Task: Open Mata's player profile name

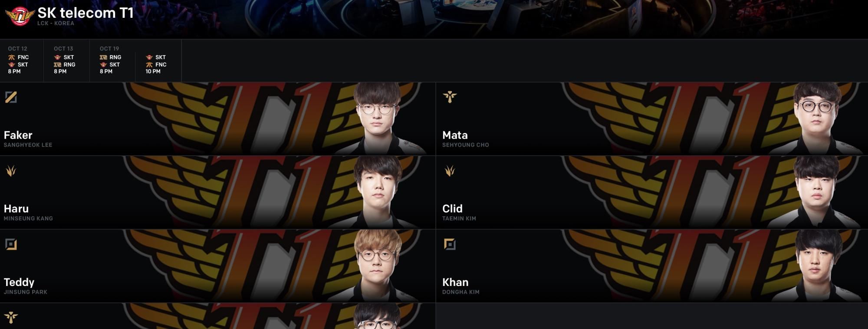Action: (455, 135)
